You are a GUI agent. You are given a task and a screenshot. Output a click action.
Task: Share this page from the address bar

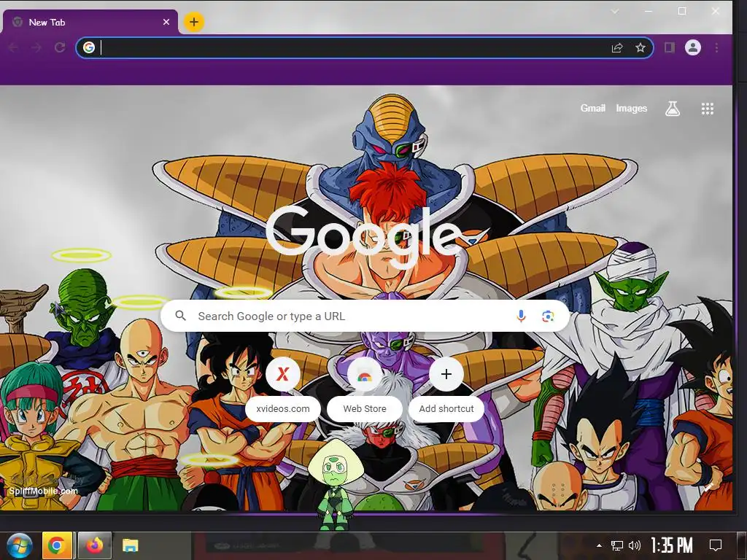(617, 47)
